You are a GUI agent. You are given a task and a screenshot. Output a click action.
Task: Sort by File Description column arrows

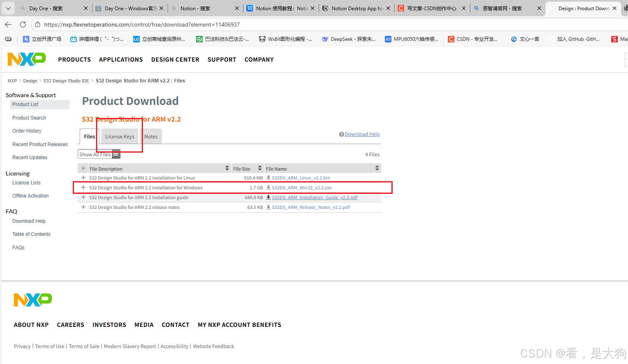(x=227, y=168)
